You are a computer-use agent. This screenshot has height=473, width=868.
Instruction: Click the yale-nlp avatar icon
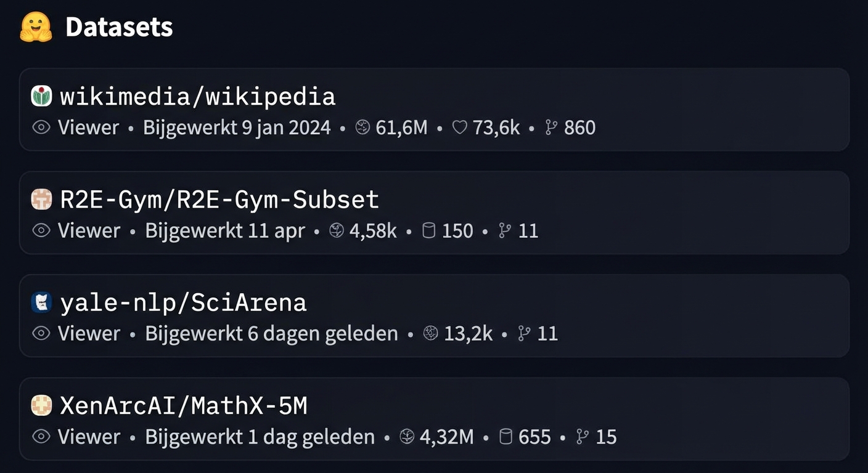(41, 302)
